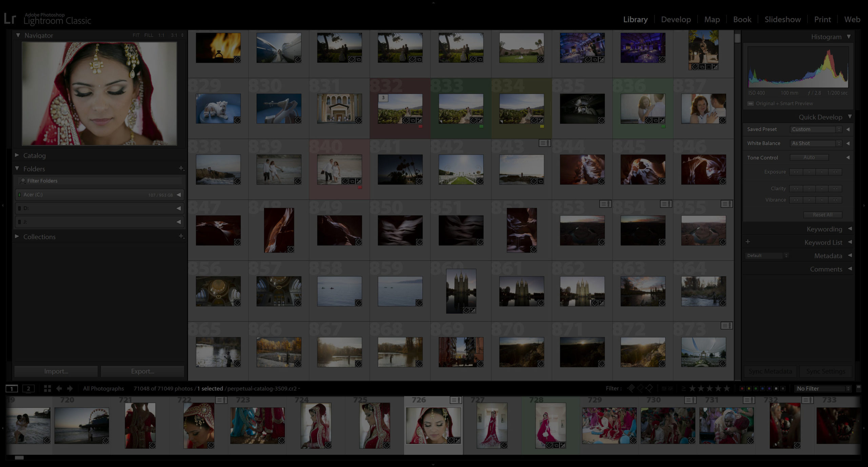Collapse the Histogram panel
The width and height of the screenshot is (868, 467).
[849, 36]
